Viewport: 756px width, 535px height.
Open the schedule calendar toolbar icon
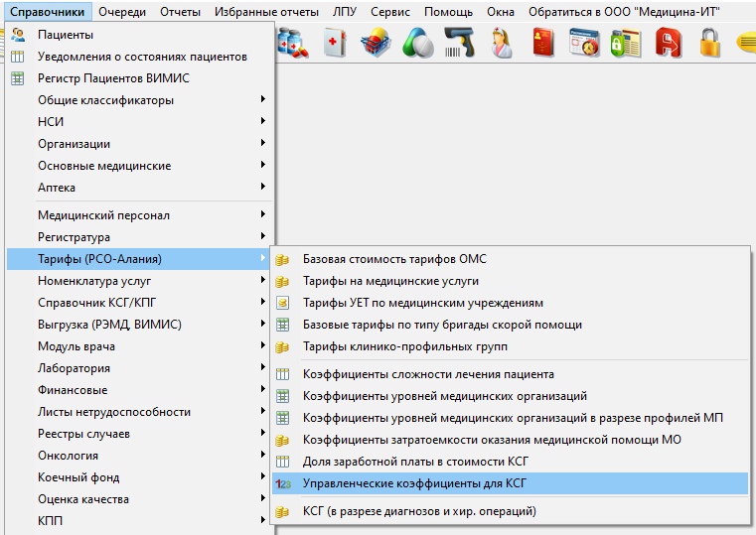[585, 43]
